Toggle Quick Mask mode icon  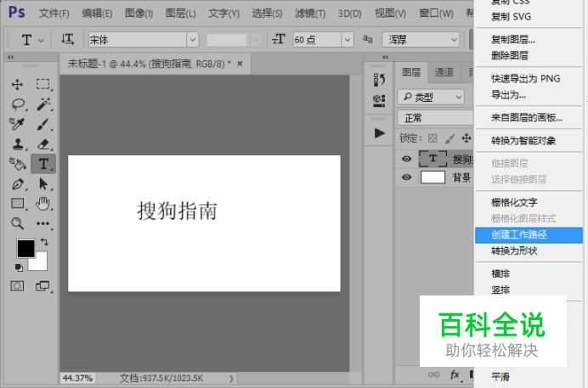[17, 286]
